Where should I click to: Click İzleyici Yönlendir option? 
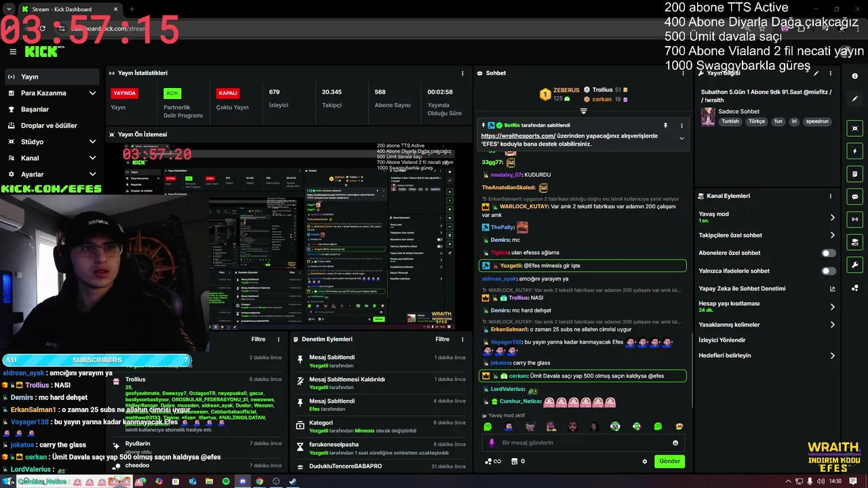click(x=722, y=340)
